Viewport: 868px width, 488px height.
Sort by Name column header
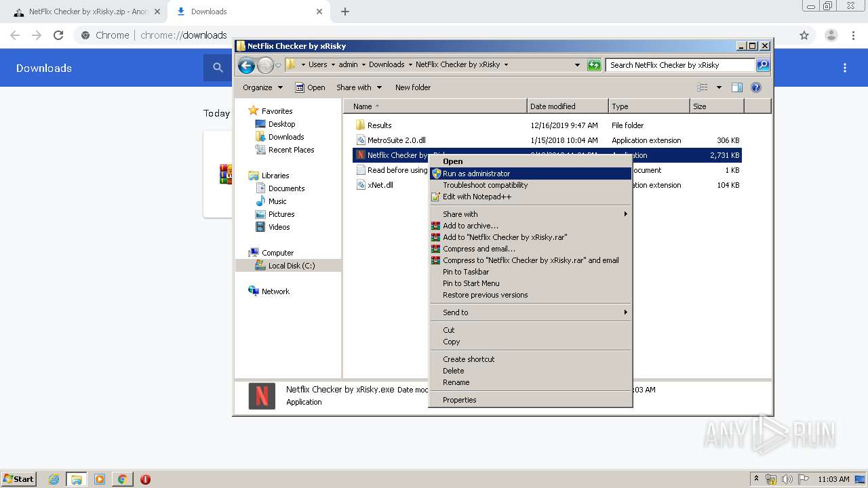coord(435,106)
